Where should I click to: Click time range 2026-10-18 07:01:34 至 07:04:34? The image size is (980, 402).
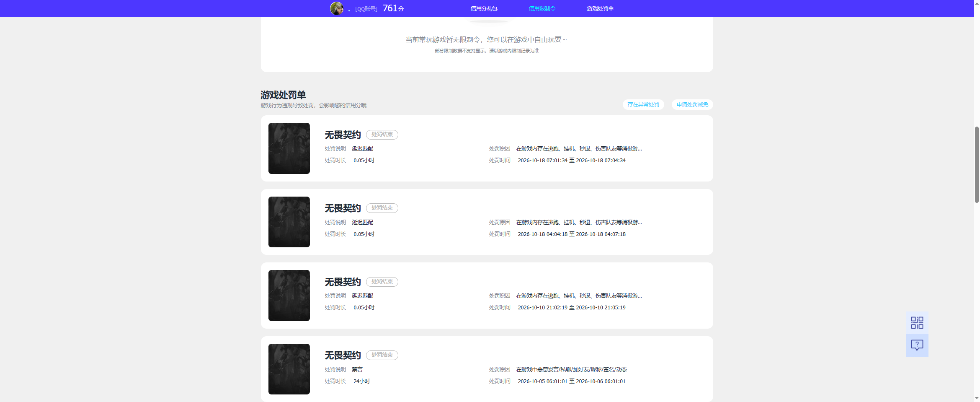572,161
